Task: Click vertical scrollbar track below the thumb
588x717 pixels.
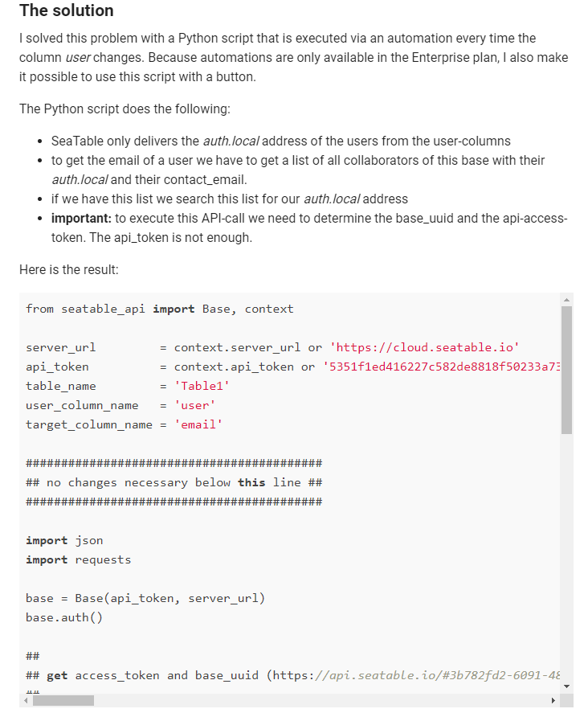Action: click(566, 558)
